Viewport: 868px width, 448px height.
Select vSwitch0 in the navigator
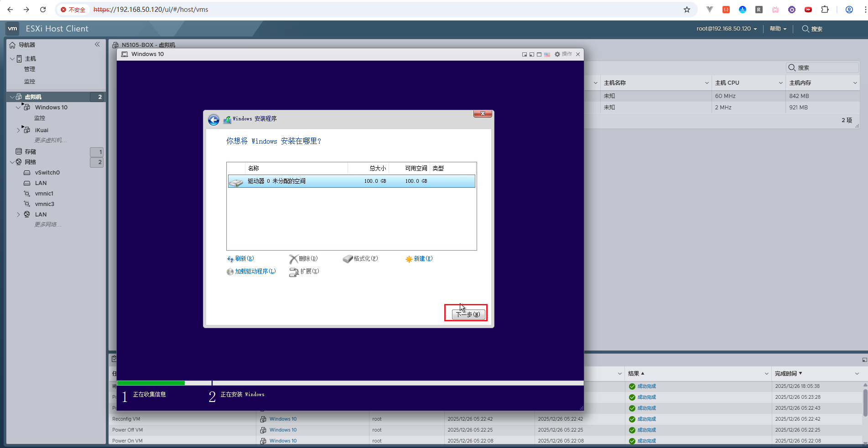(46, 172)
